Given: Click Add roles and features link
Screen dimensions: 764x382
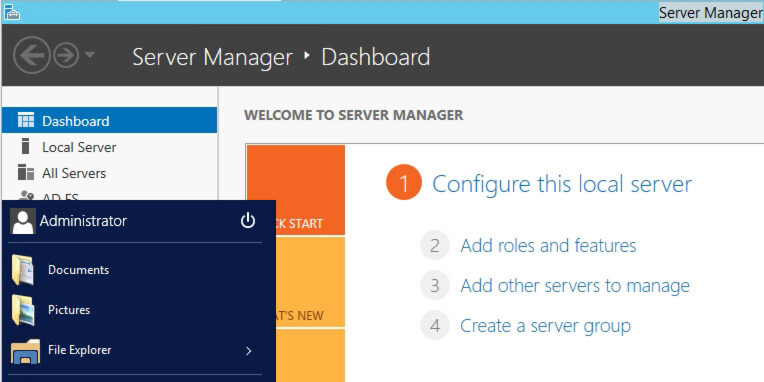Looking at the screenshot, I should (548, 246).
